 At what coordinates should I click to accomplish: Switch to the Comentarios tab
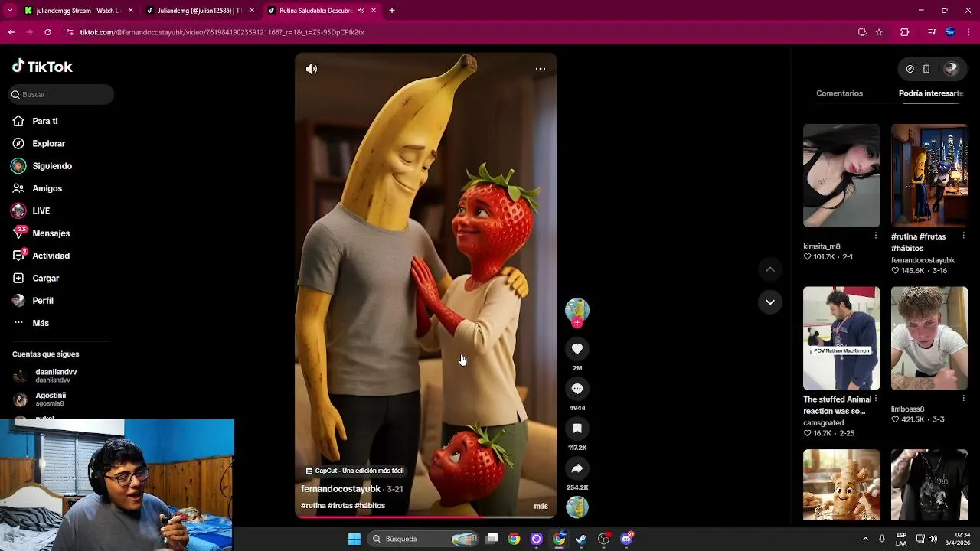coord(839,93)
